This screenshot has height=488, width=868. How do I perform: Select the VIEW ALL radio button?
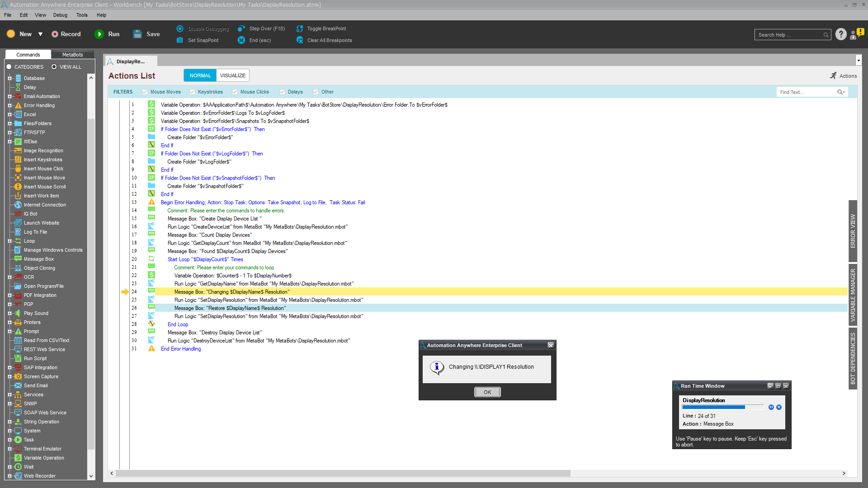pos(54,67)
